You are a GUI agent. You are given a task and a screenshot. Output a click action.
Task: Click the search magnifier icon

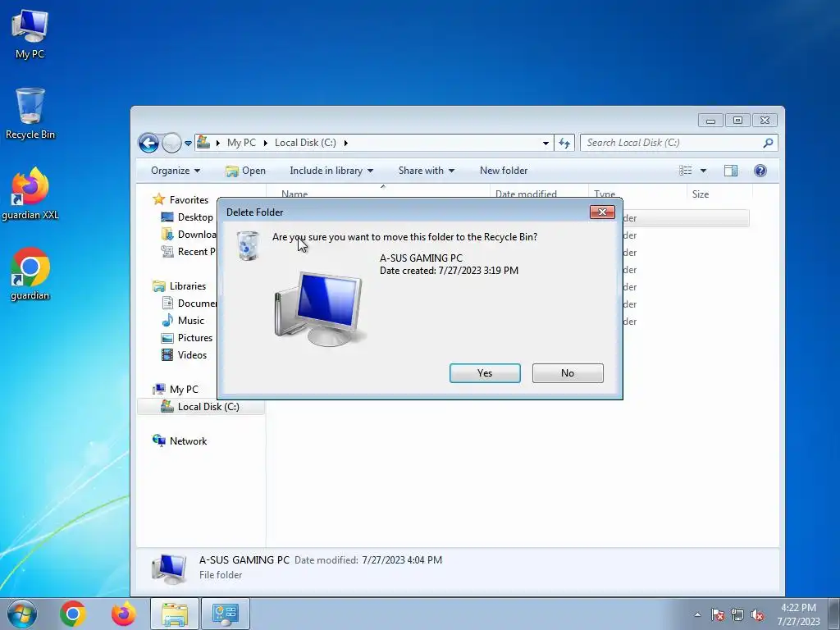click(x=768, y=143)
